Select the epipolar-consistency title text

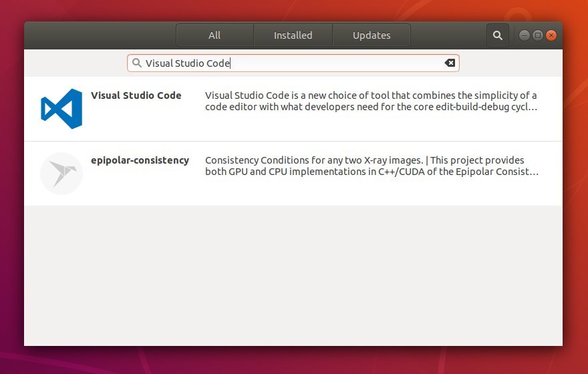pyautogui.click(x=140, y=160)
